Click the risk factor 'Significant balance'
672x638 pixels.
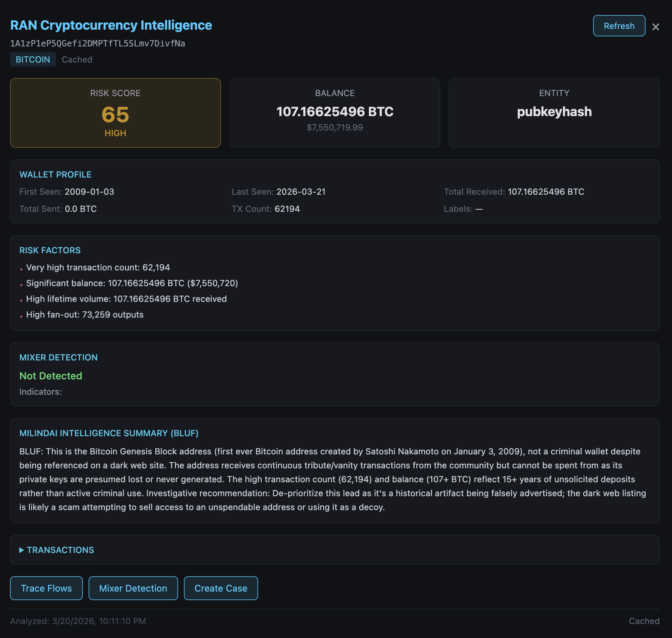tap(132, 283)
